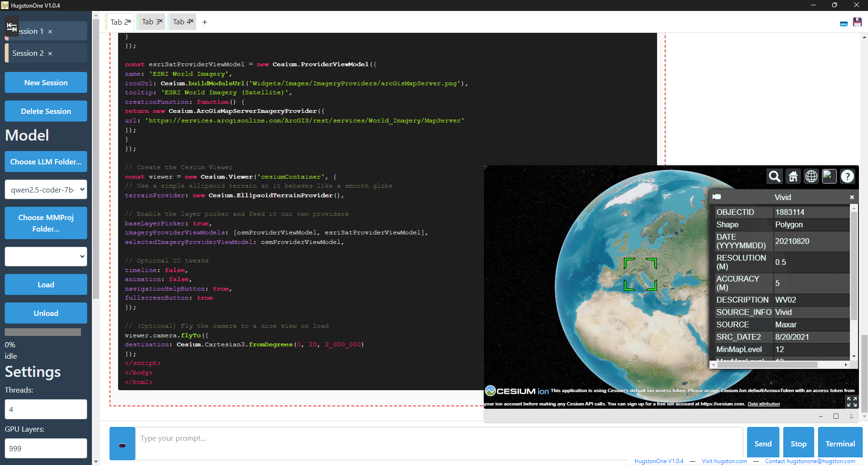The image size is (868, 465).
Task: Close Tab 2 with its x
Action: point(129,21)
